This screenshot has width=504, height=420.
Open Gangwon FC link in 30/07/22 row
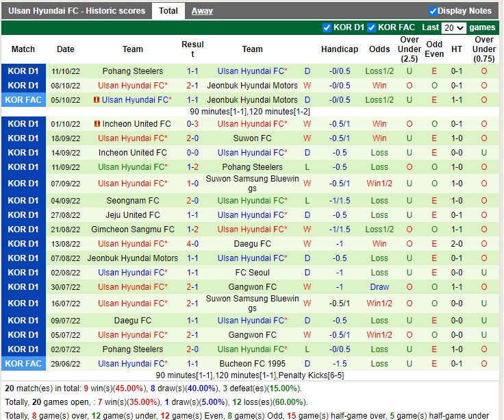(x=252, y=287)
